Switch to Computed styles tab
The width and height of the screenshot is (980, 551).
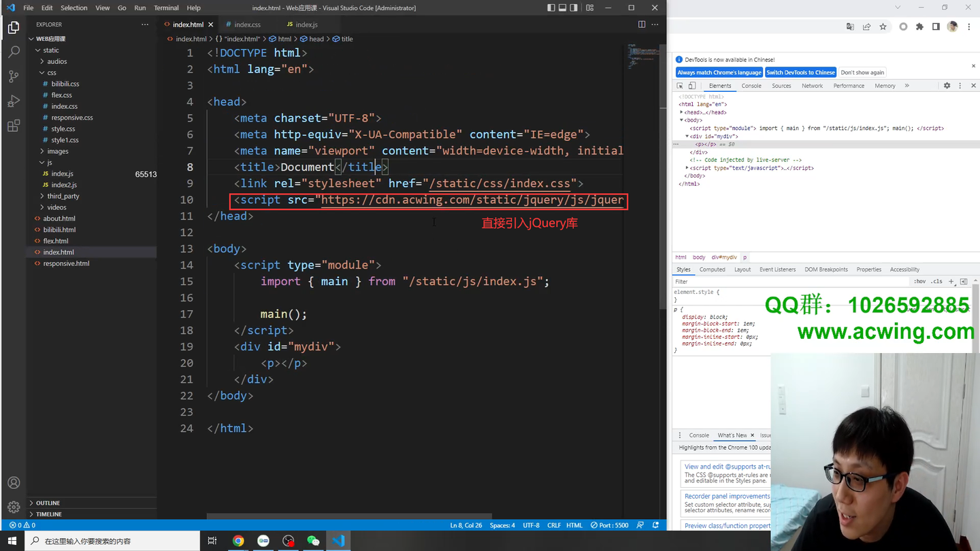[712, 269]
